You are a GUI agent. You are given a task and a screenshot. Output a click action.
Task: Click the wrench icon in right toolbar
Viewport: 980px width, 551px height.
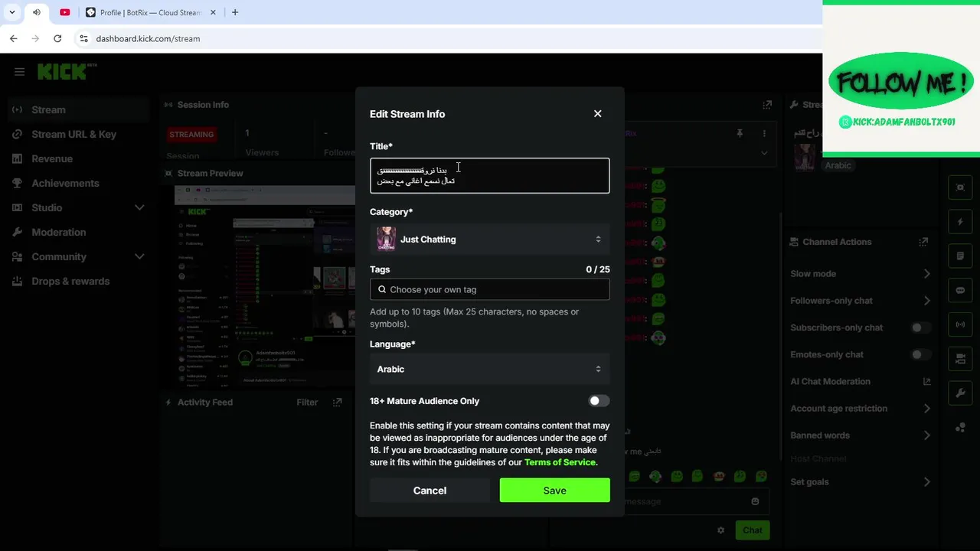pyautogui.click(x=961, y=393)
